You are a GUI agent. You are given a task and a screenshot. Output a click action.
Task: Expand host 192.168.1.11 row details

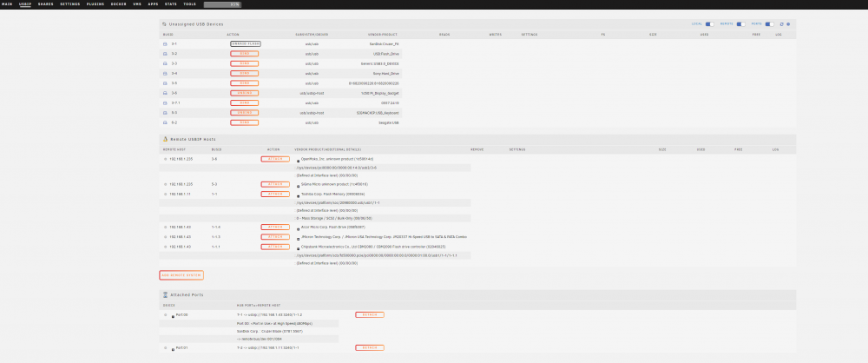166,194
